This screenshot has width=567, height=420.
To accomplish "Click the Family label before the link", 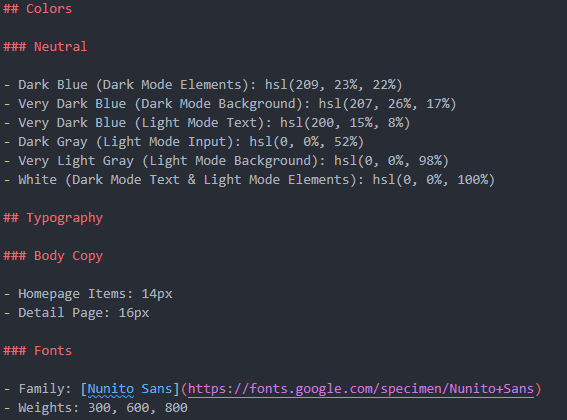I will pos(45,389).
